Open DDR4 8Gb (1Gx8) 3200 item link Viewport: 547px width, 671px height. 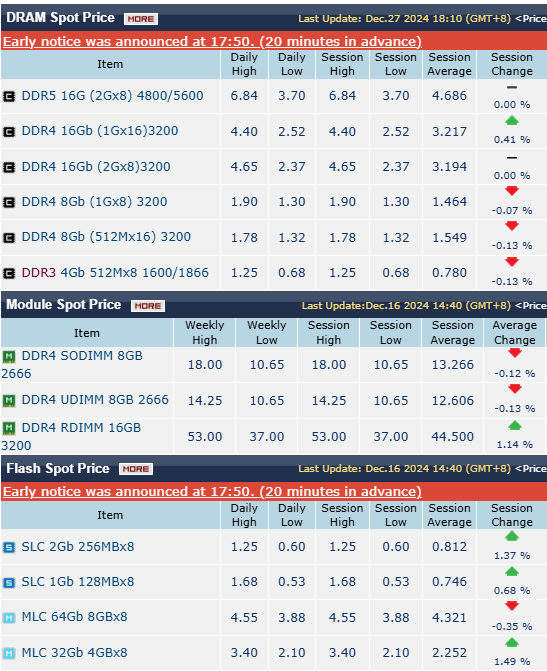(x=94, y=202)
